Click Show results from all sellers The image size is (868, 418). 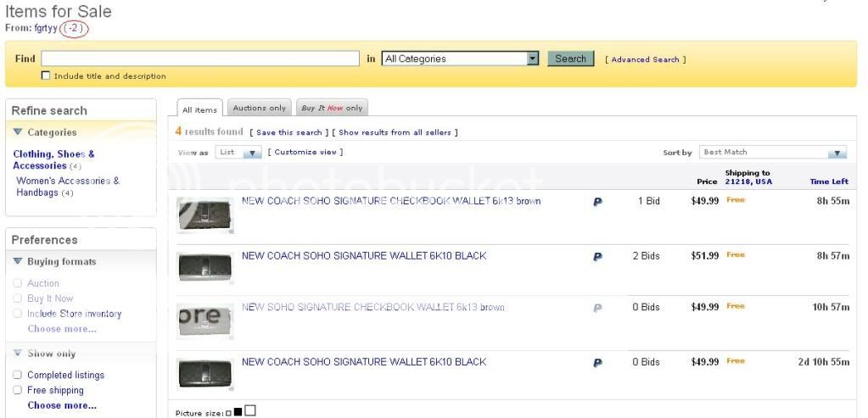[395, 133]
